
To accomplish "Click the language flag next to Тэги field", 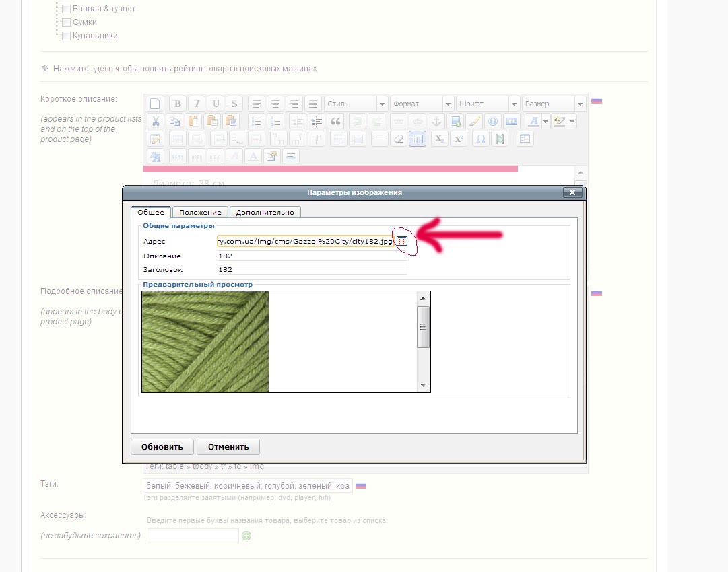I will (361, 486).
